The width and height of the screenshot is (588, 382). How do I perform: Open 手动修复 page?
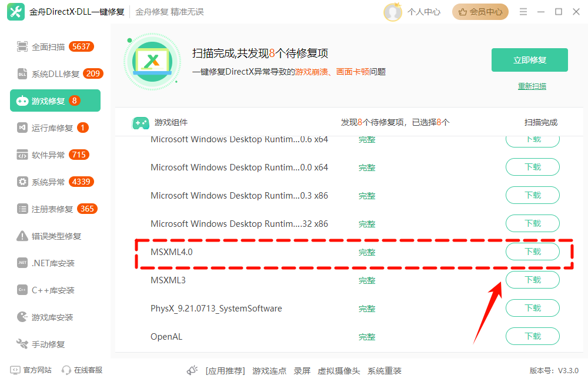(x=55, y=344)
